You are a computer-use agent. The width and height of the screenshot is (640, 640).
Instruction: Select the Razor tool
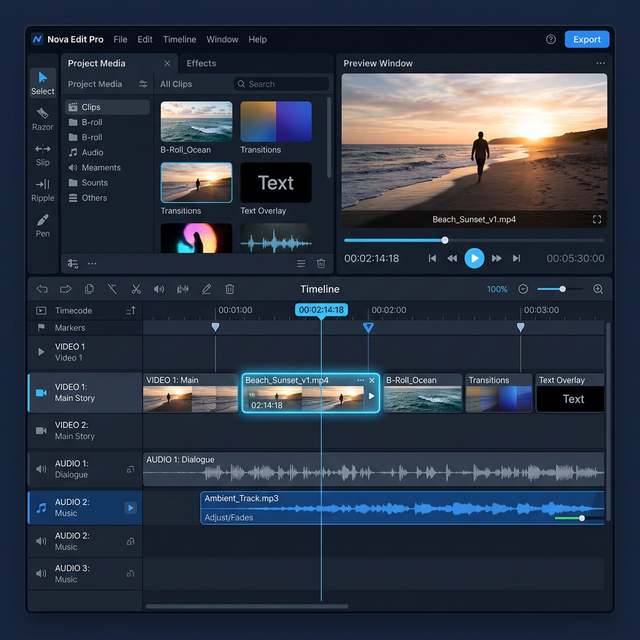pos(42,118)
